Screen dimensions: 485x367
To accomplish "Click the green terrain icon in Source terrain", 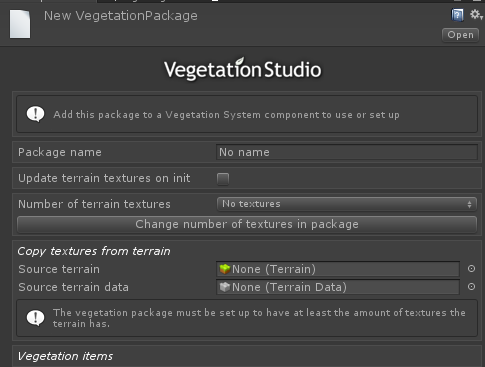I will tap(225, 269).
